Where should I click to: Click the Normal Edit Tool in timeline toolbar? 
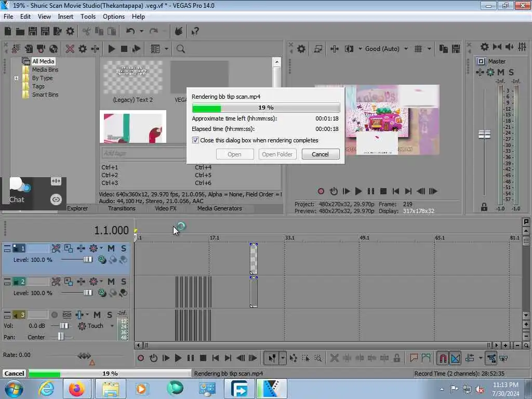tap(272, 358)
